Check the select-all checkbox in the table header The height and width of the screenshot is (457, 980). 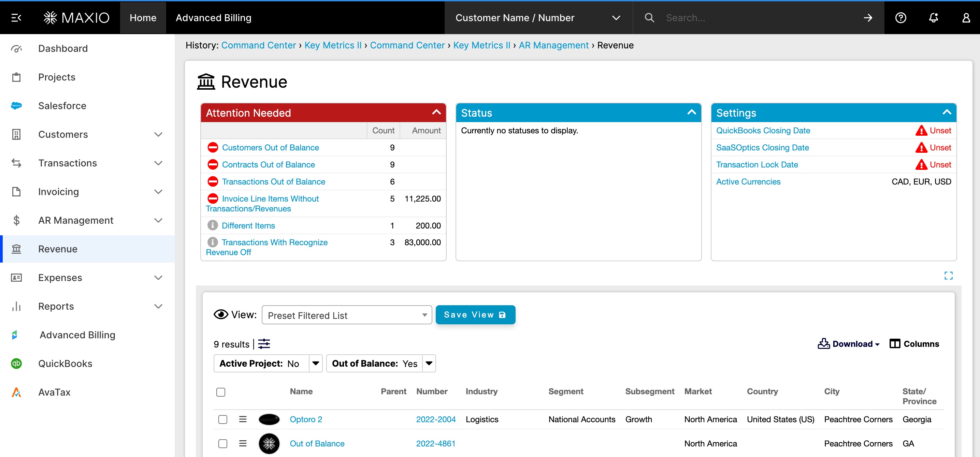point(221,392)
